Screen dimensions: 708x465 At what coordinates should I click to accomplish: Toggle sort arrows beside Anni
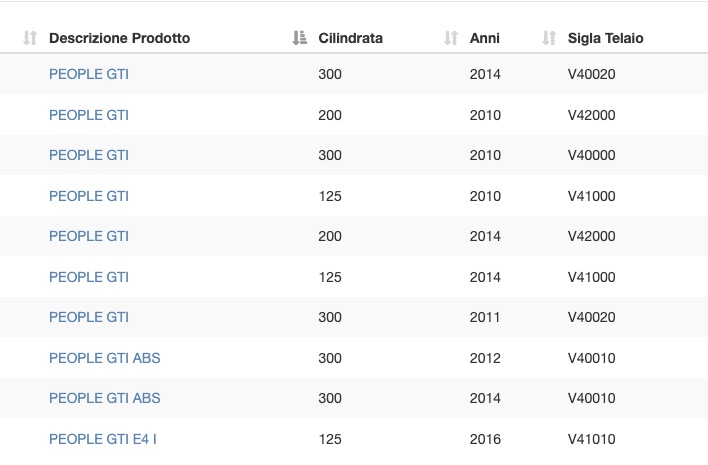pos(451,38)
